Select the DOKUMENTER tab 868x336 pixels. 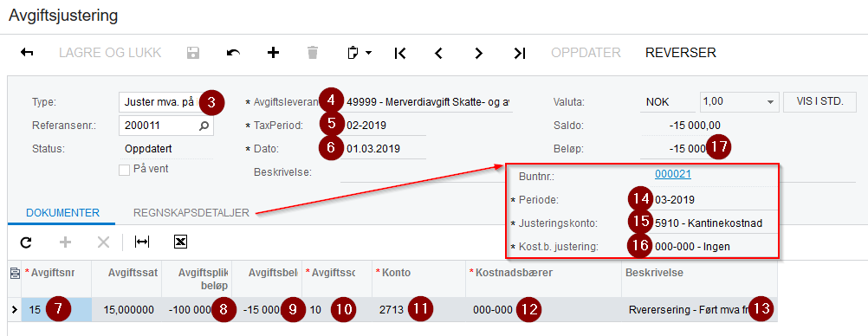point(62,213)
